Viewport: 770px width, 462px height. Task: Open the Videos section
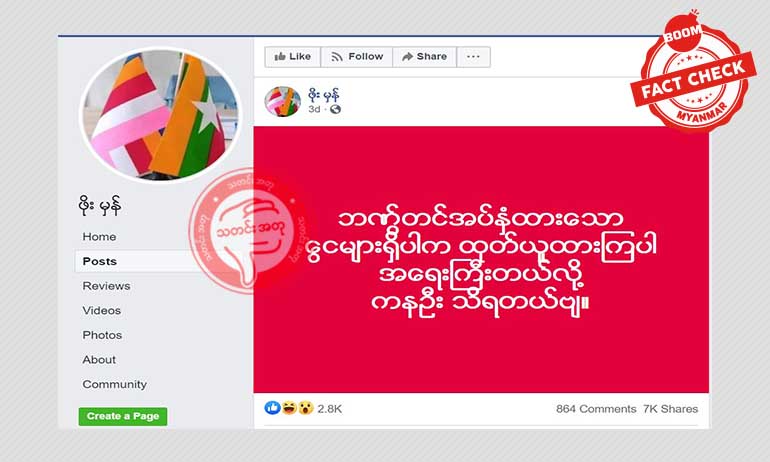pos(101,310)
